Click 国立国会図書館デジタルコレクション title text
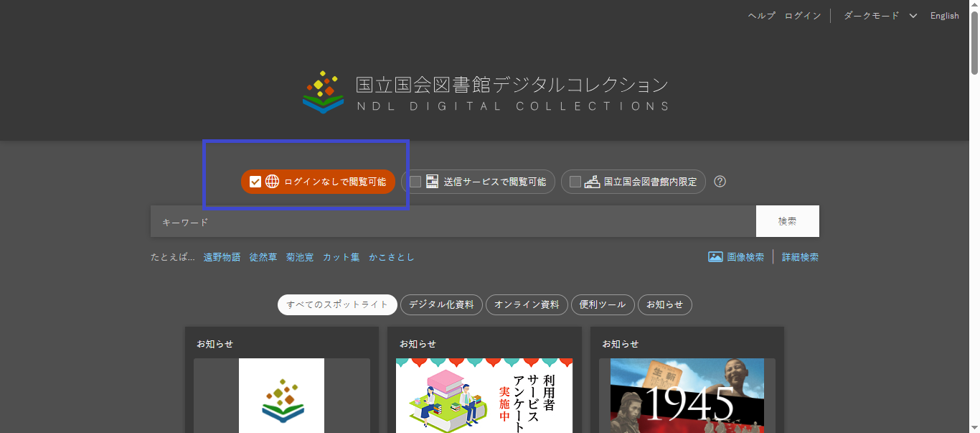The image size is (980, 433). click(512, 85)
